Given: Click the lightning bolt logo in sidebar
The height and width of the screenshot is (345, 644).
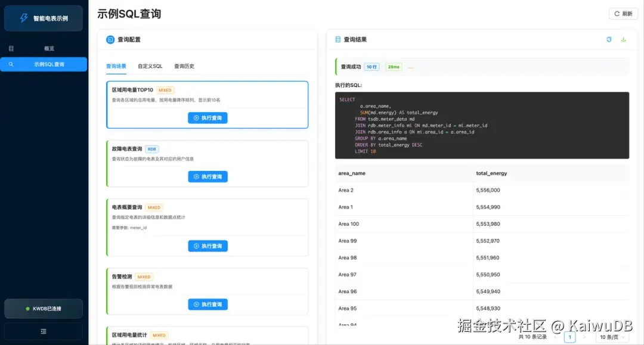Looking at the screenshot, I should point(24,18).
